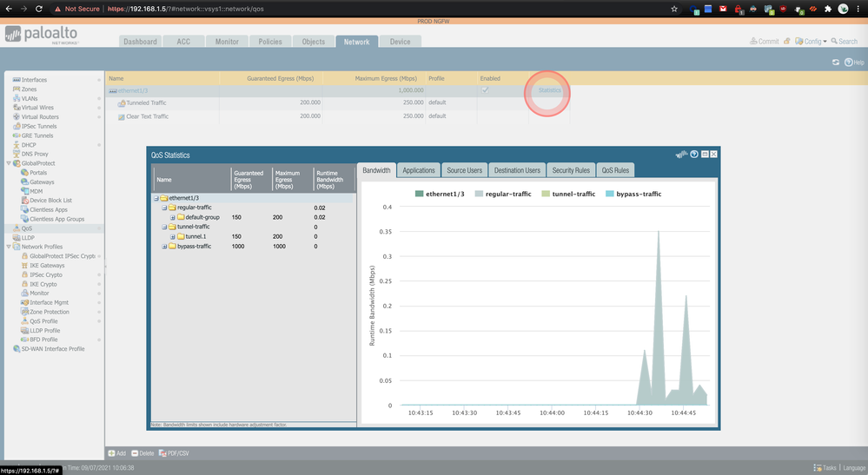
Task: Collapse the regular-traffic tree node
Action: tap(164, 208)
